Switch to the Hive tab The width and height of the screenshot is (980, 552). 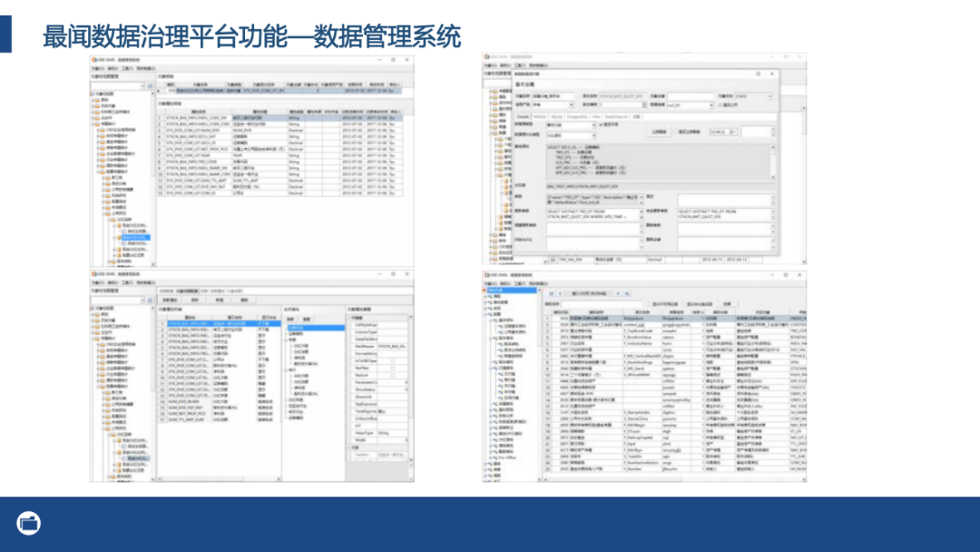click(x=595, y=117)
